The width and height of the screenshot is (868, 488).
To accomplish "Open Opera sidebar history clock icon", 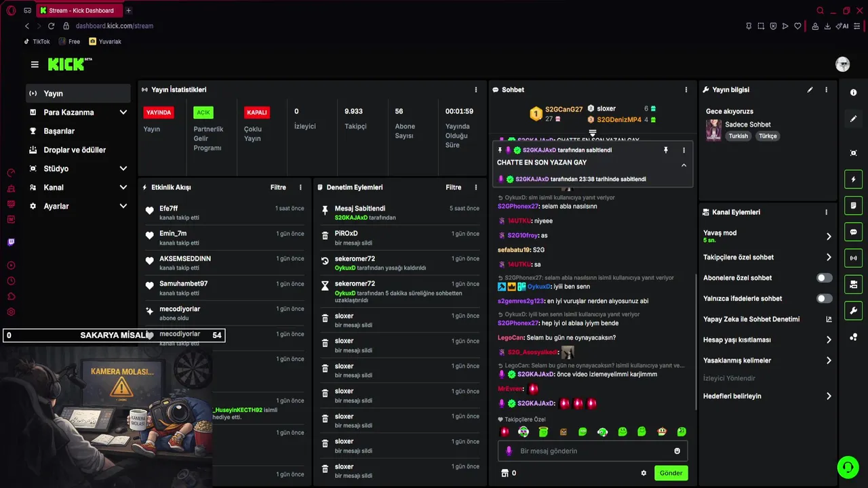I will click(11, 281).
